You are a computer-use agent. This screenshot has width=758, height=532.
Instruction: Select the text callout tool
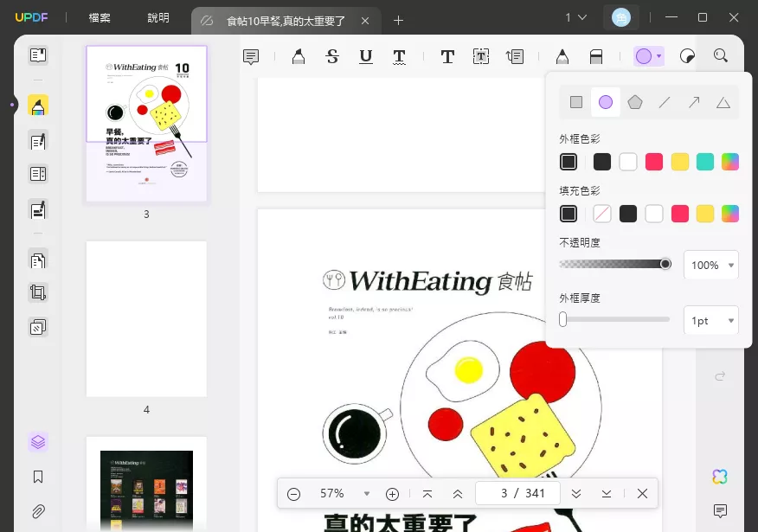[x=515, y=56]
